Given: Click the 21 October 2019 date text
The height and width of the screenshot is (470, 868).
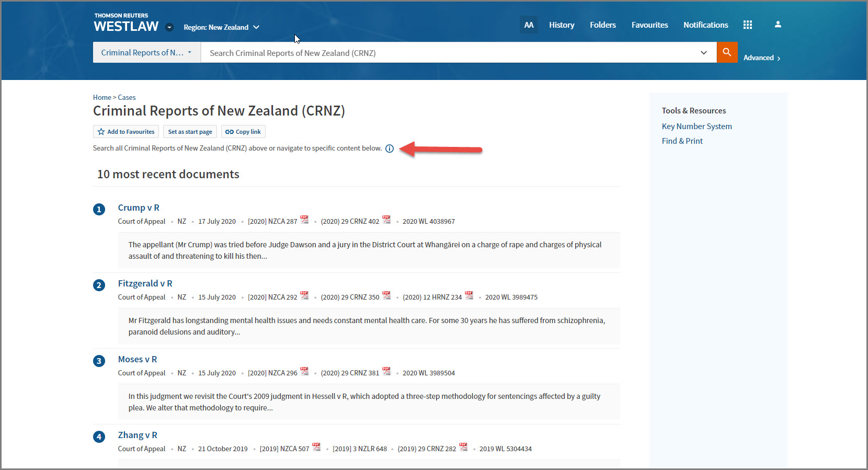Looking at the screenshot, I should pos(223,449).
